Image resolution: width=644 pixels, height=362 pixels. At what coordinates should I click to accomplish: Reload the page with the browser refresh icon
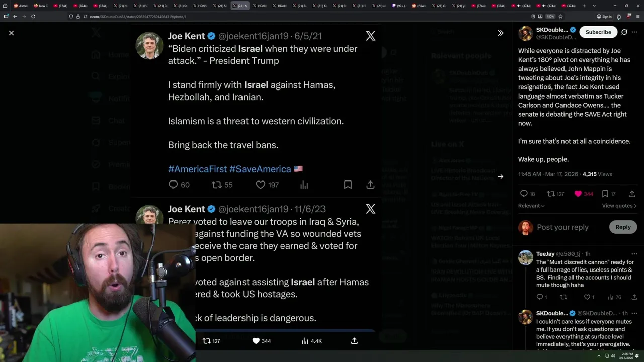33,16
